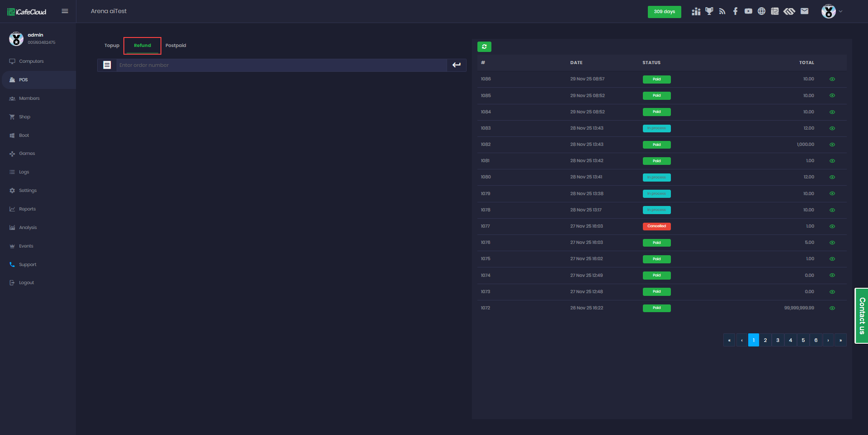
Task: Click the Enter order number field
Action: point(281,65)
